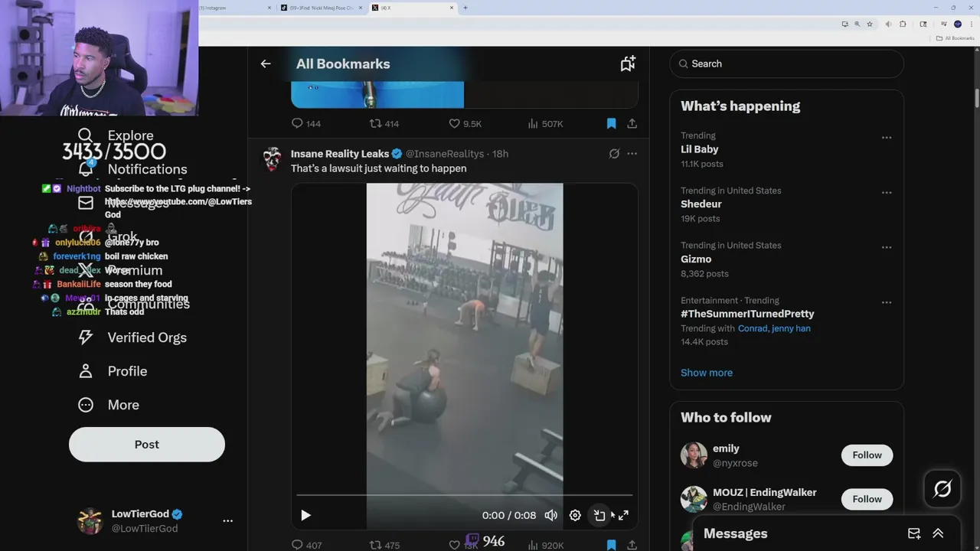View analytics for 507K views post

545,123
